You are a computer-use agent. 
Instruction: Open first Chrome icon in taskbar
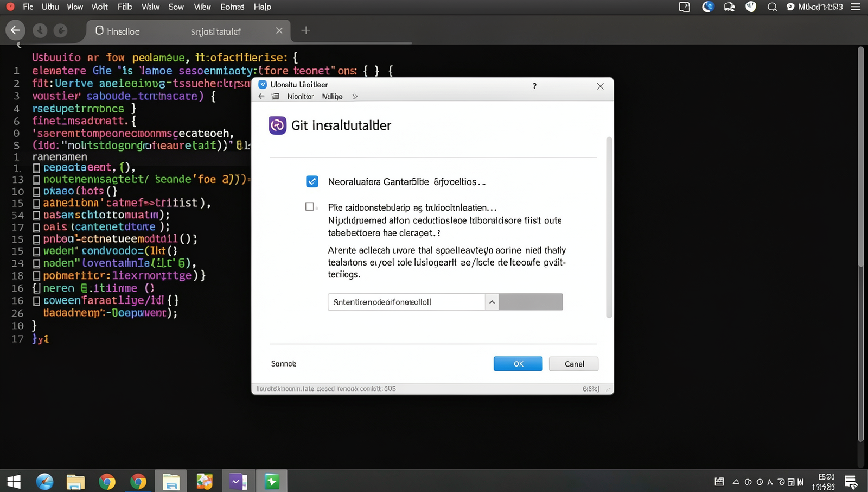[107, 482]
